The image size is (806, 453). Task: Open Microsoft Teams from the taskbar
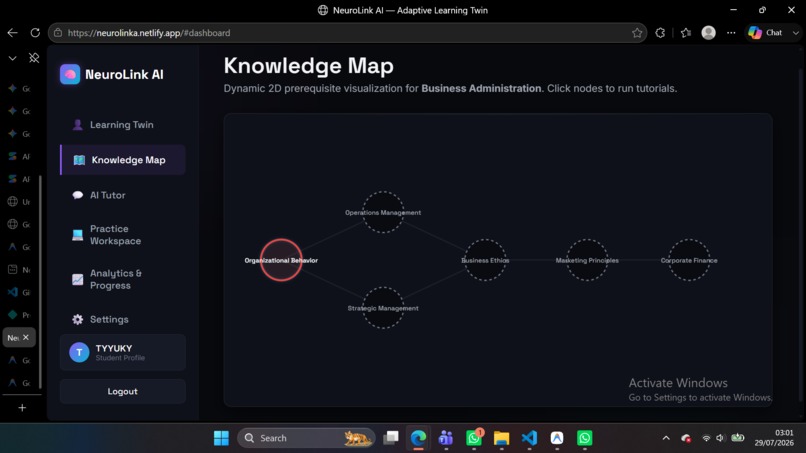tap(446, 438)
